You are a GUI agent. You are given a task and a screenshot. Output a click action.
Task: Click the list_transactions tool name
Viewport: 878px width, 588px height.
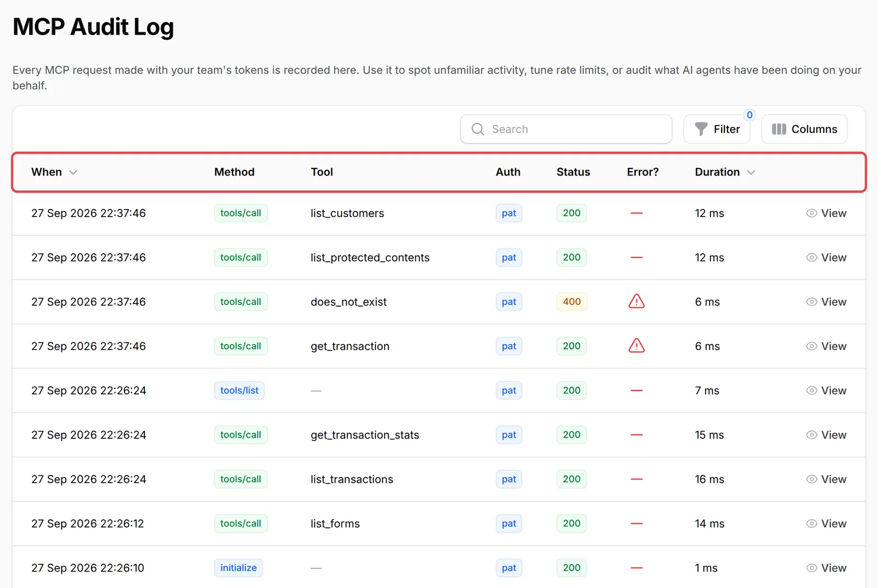[x=352, y=479]
